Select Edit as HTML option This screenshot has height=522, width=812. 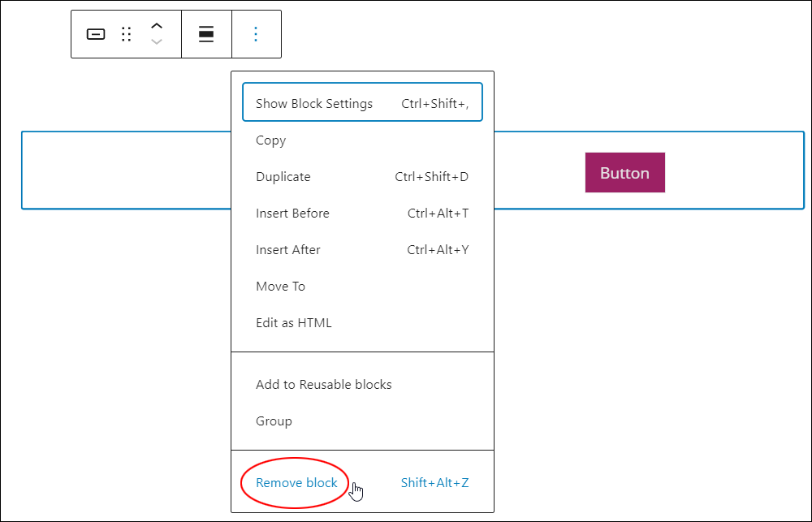pos(362,322)
